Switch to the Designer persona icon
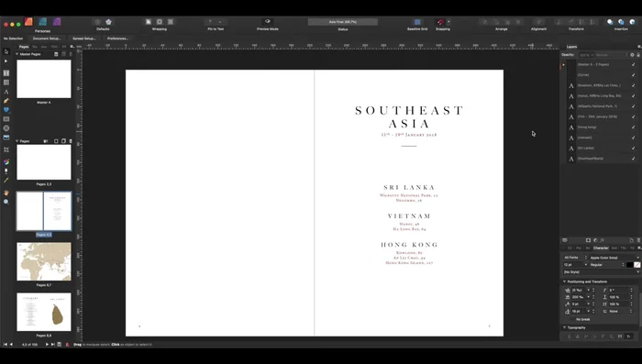The width and height of the screenshot is (642, 364). pos(42,22)
